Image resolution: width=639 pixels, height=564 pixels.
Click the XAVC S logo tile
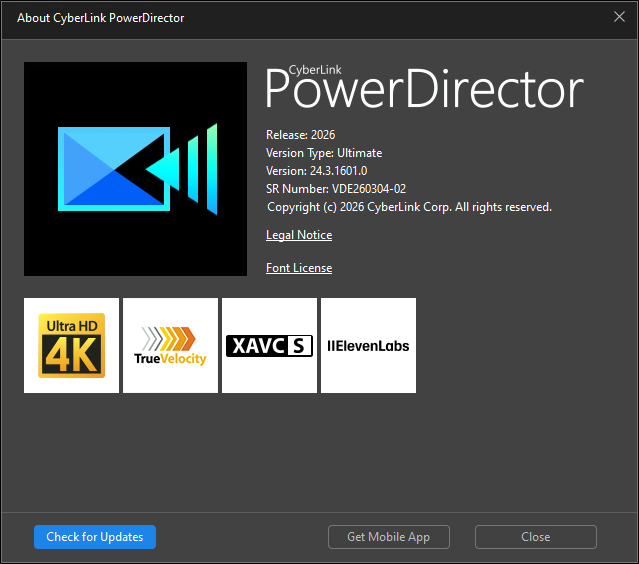pos(269,346)
